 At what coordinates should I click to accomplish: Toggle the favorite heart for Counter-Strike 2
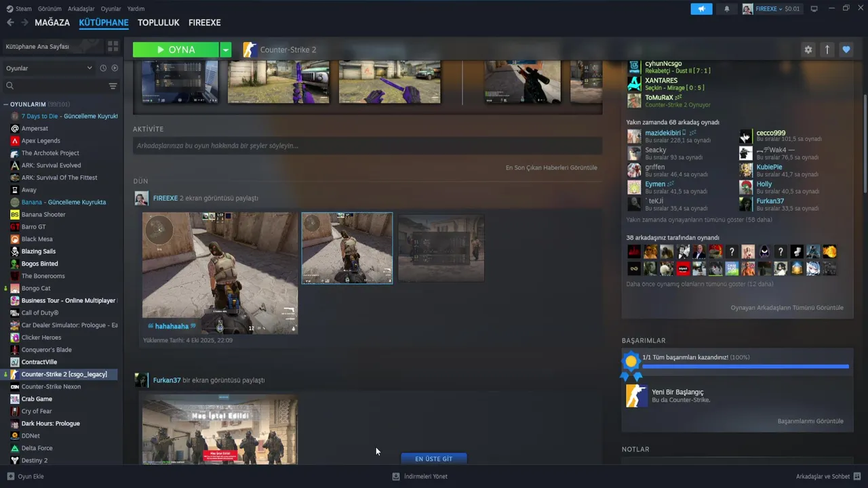[846, 49]
